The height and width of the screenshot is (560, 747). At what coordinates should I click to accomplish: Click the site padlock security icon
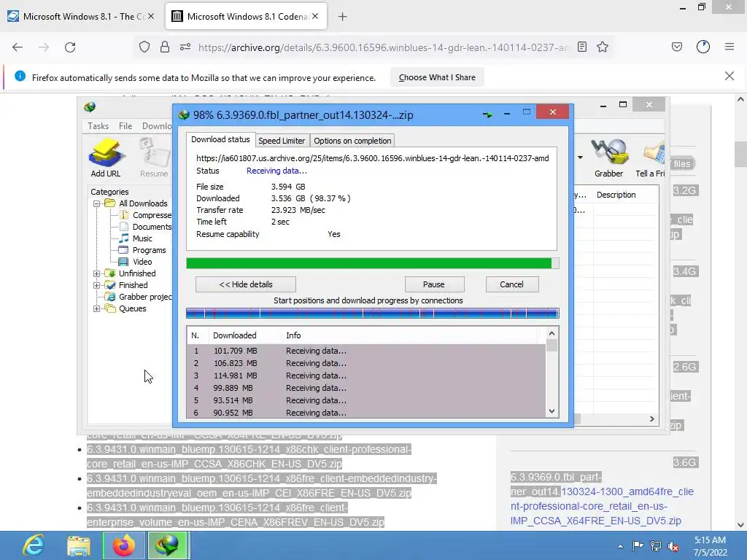(x=165, y=47)
